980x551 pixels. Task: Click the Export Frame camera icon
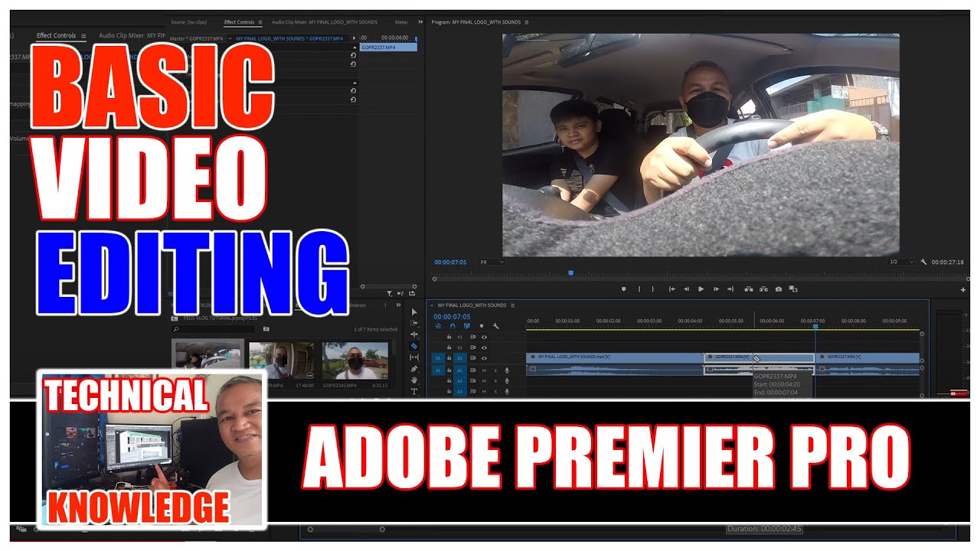click(x=779, y=289)
